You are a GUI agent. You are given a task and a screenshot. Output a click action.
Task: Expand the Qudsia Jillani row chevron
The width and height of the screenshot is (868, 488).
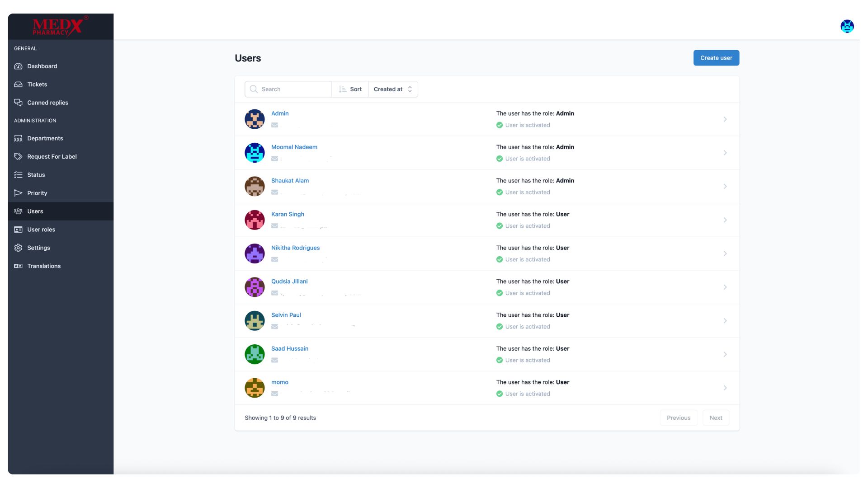click(x=725, y=287)
